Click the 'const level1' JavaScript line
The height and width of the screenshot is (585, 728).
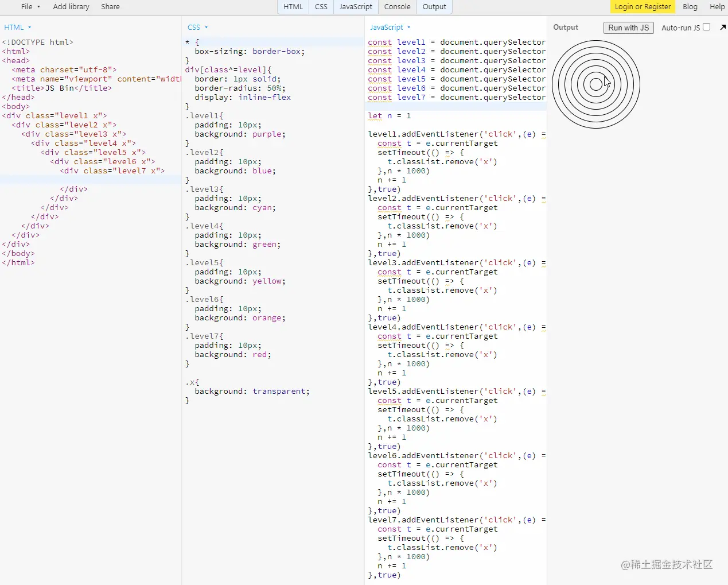(457, 42)
